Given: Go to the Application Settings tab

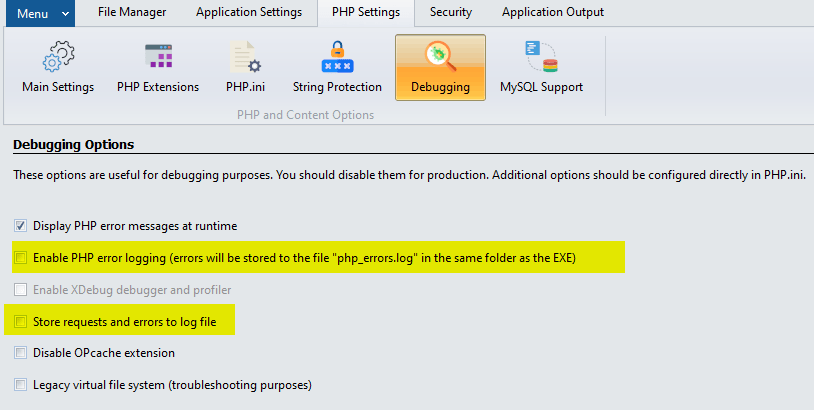Looking at the screenshot, I should point(248,13).
